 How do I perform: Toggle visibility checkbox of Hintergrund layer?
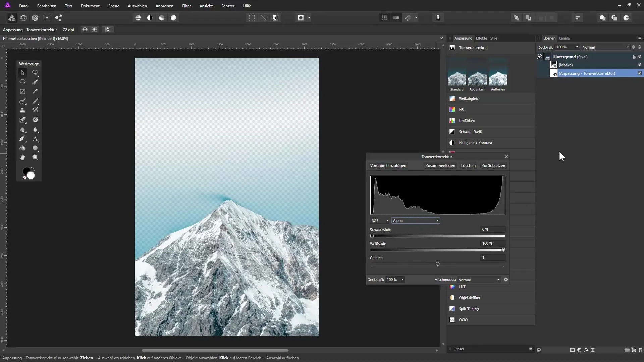click(640, 57)
